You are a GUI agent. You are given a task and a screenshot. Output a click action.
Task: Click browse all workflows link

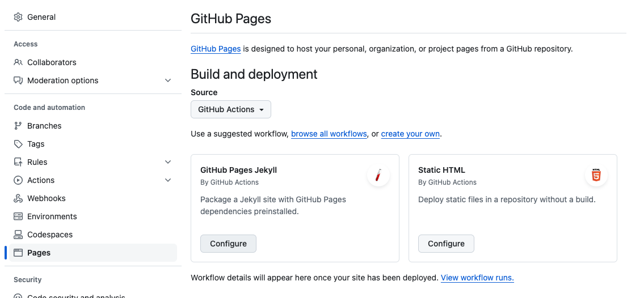(329, 134)
